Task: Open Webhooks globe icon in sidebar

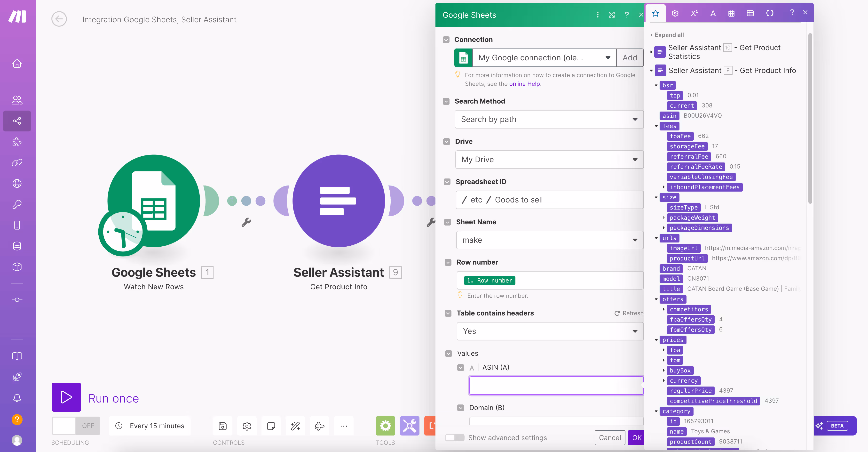Action: [16, 184]
